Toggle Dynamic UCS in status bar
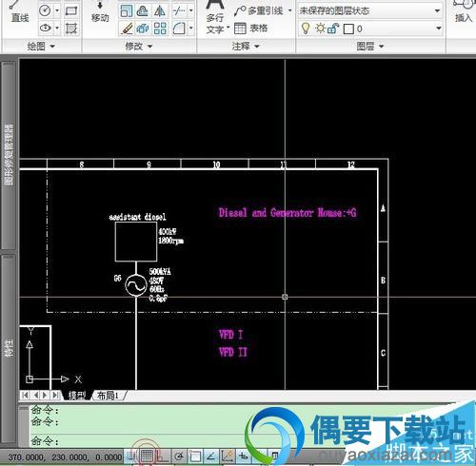This screenshot has width=476, height=466. (228, 456)
